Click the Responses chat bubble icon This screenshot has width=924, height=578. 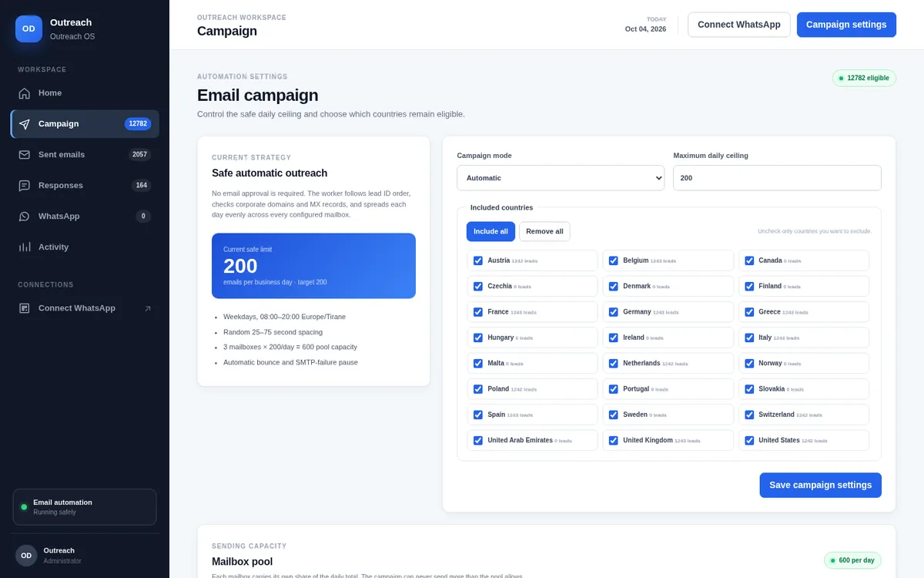pos(25,186)
